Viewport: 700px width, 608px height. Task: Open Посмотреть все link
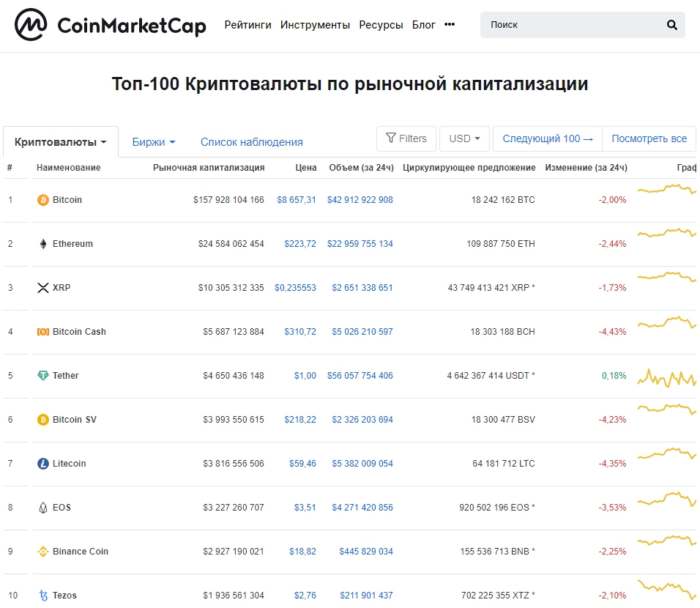pyautogui.click(x=649, y=138)
